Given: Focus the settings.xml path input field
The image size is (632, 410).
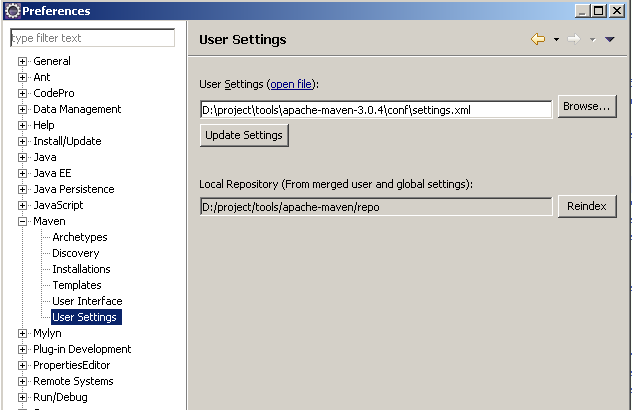Looking at the screenshot, I should click(x=376, y=110).
